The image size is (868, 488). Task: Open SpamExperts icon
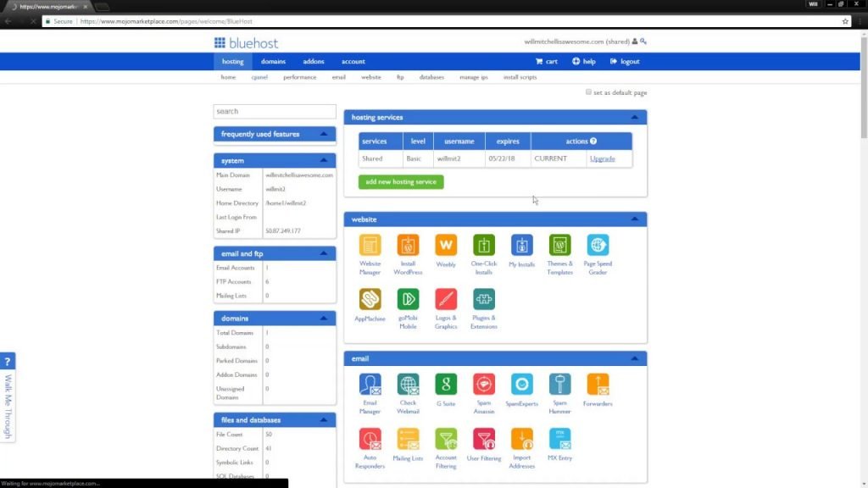(521, 384)
